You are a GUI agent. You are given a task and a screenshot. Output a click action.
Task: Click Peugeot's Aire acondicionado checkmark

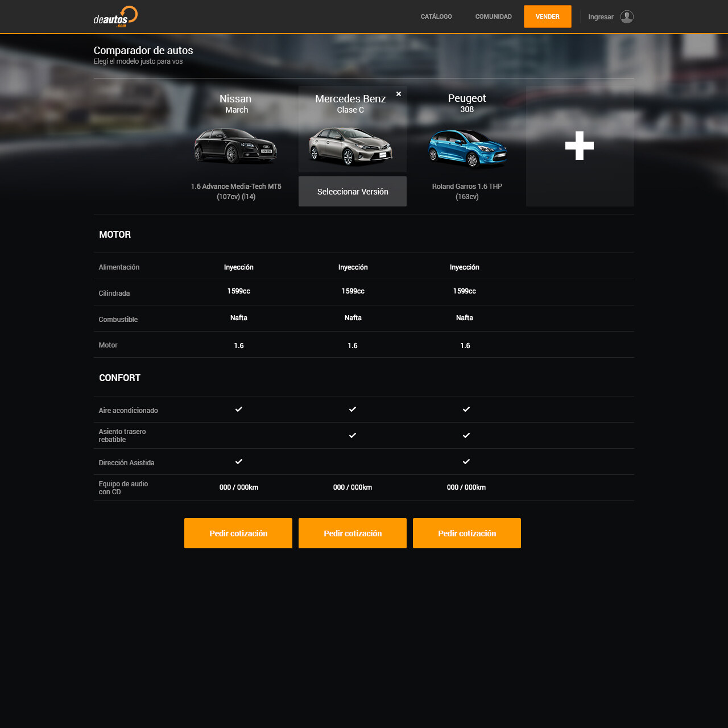pyautogui.click(x=466, y=409)
